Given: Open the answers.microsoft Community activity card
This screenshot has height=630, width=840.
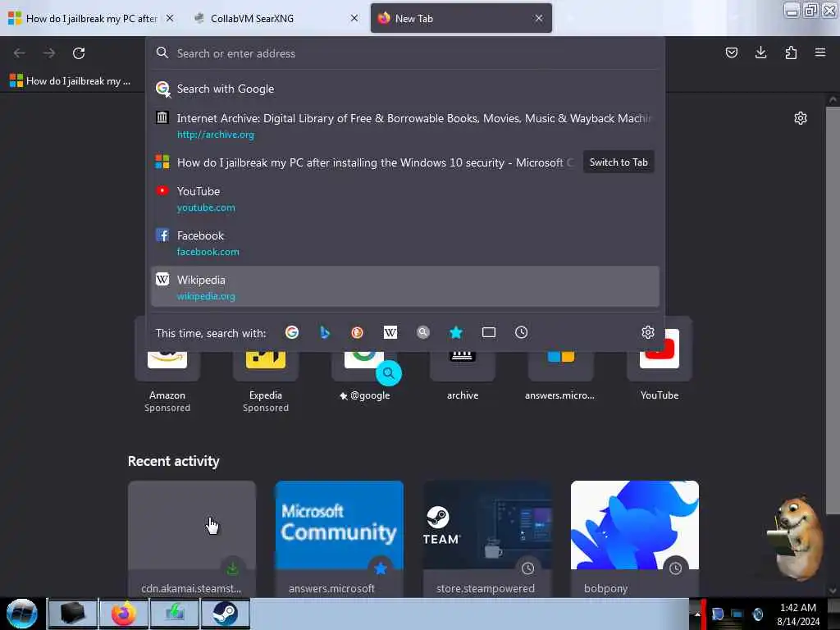Looking at the screenshot, I should tap(339, 539).
